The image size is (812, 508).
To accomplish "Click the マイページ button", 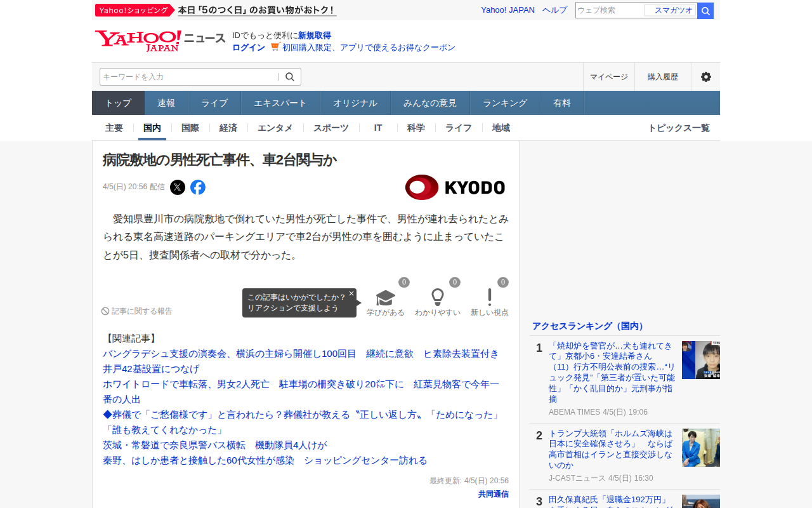I will click(609, 77).
